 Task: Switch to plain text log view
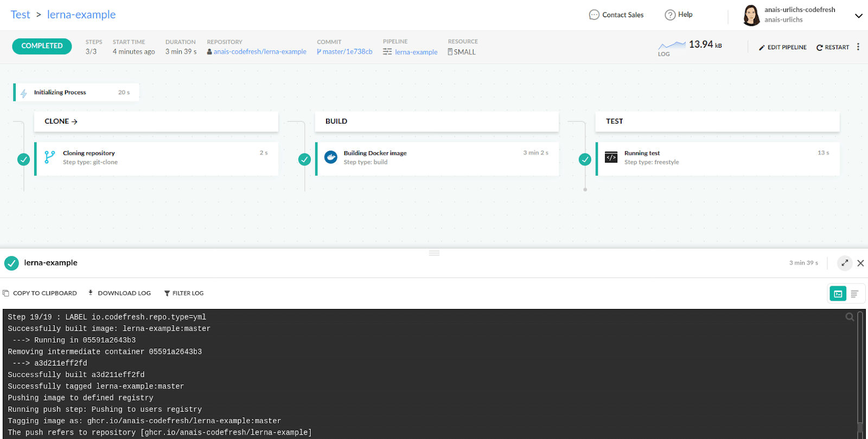coord(854,294)
